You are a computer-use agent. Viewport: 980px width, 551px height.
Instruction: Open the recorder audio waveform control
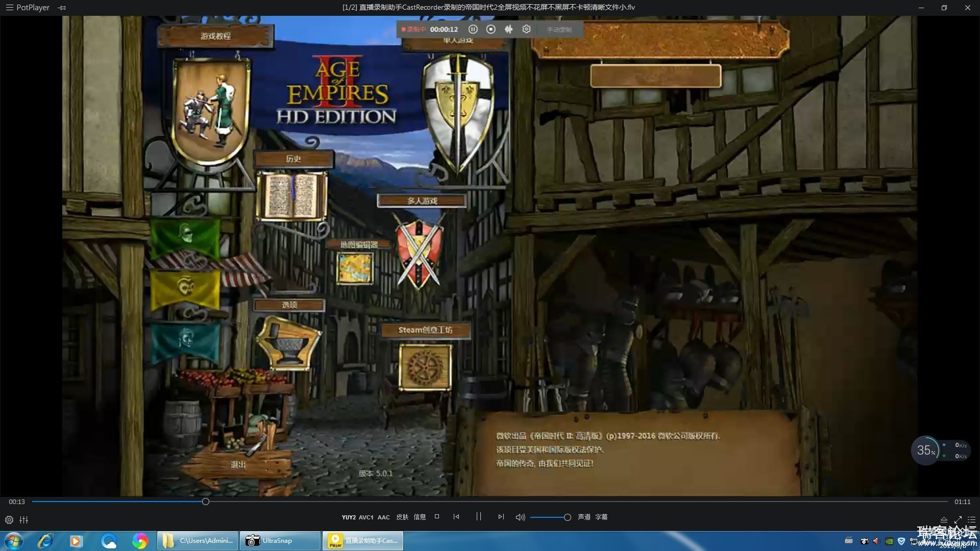(508, 30)
